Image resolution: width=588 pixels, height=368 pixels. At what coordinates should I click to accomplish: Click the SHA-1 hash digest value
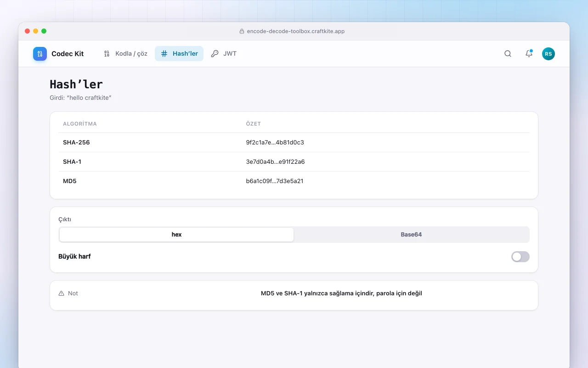point(276,162)
